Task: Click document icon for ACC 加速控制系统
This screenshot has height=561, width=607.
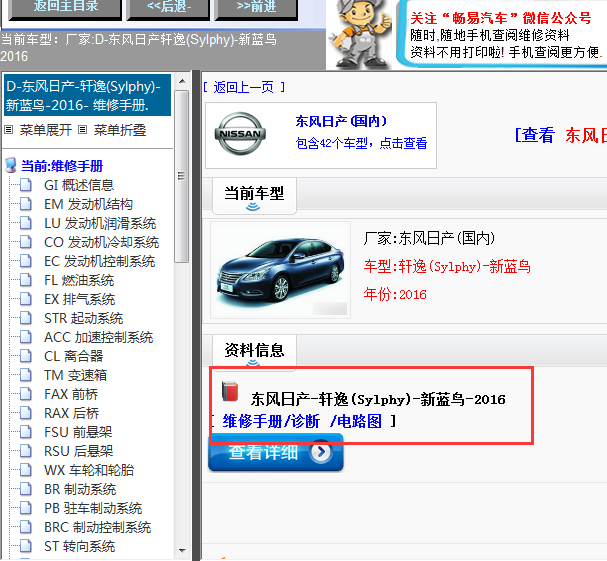Action: tap(26, 336)
